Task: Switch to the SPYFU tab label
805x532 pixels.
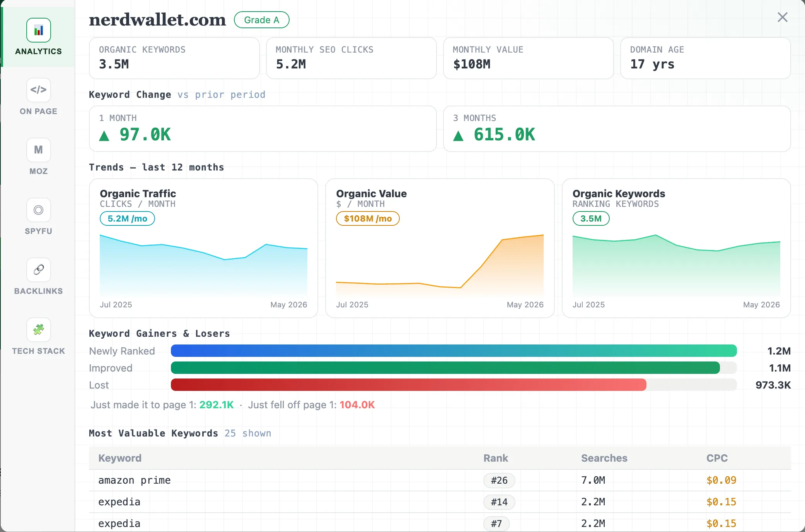Action: coord(38,231)
